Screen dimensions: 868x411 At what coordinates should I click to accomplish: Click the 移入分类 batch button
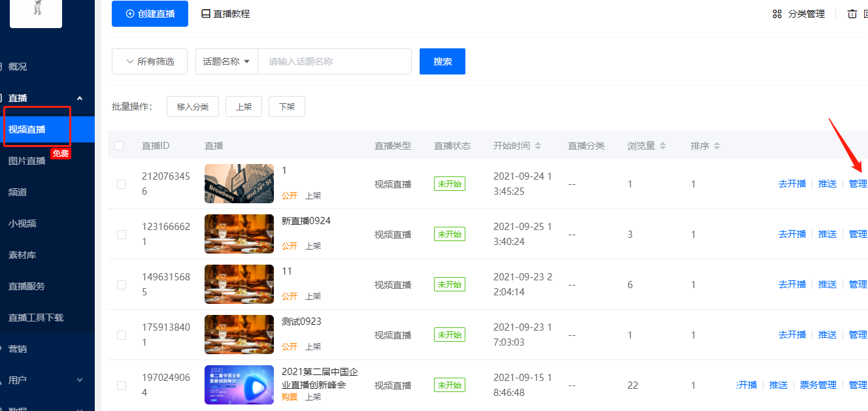(x=193, y=107)
